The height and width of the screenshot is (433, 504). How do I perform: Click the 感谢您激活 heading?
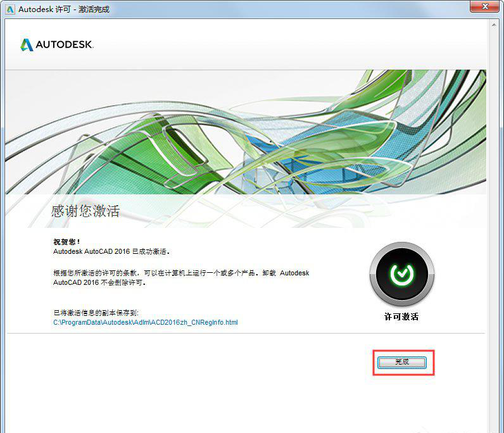point(85,211)
